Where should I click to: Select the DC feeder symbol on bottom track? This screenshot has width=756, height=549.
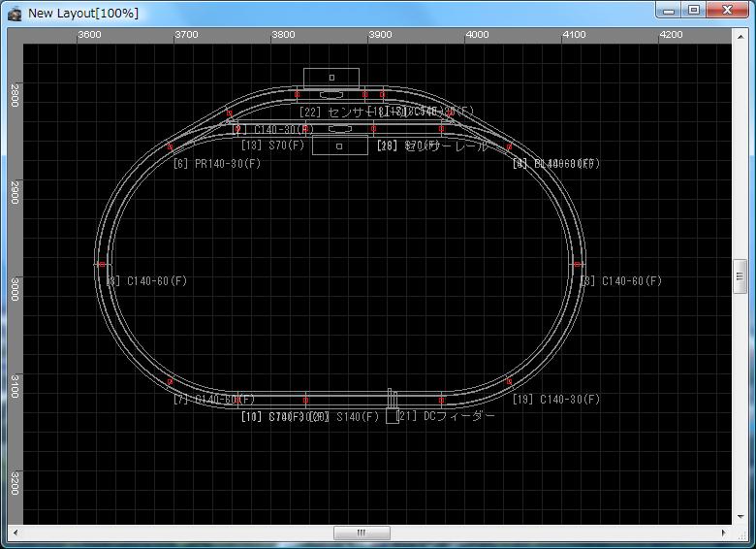392,406
